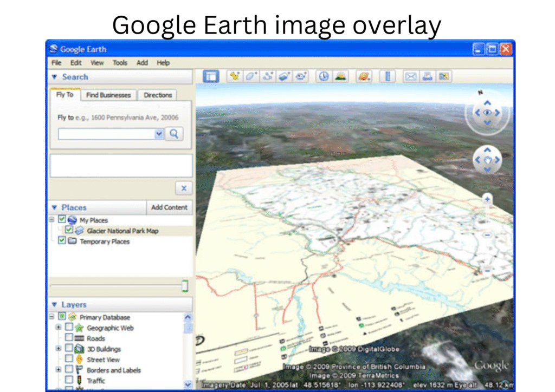Select the Add Polygon tool
Image resolution: width=555 pixels, height=392 pixels.
[x=251, y=76]
